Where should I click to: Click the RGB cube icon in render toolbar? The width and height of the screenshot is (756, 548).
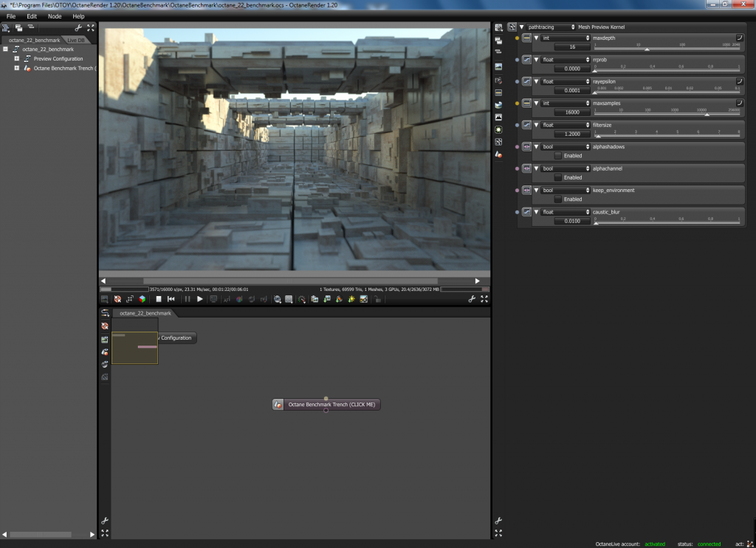(x=142, y=299)
